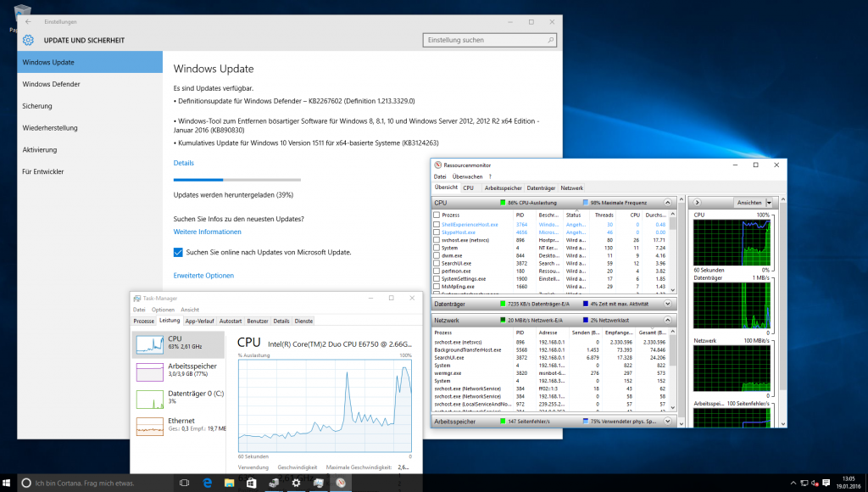Switch to Ressourcenmonitor via its taskbar icon
This screenshot has height=492, width=868.
click(x=341, y=484)
